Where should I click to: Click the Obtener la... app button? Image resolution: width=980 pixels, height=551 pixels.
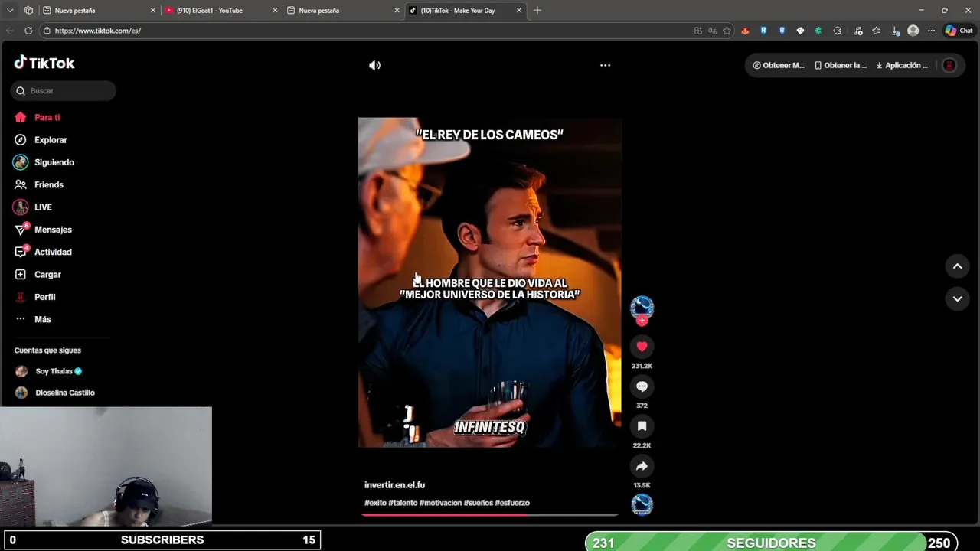coord(841,65)
